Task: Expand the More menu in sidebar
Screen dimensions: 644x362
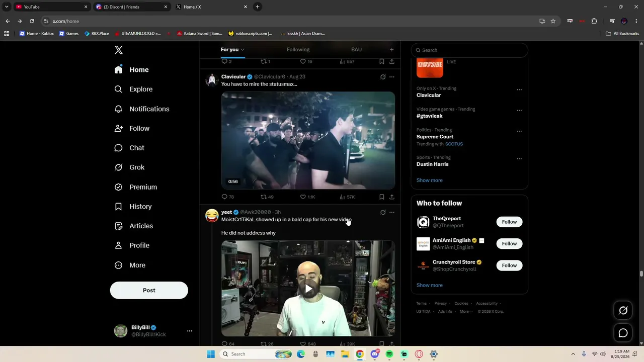Action: [x=130, y=265]
